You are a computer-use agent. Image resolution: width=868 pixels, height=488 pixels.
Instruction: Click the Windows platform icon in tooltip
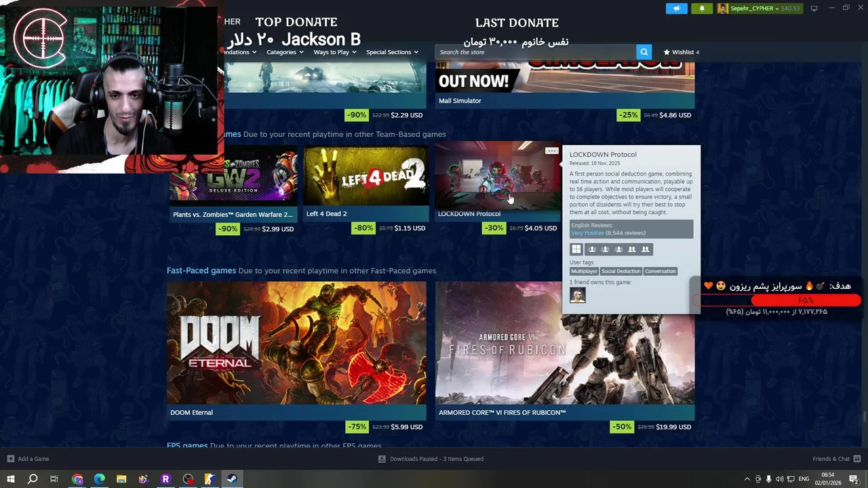point(576,249)
